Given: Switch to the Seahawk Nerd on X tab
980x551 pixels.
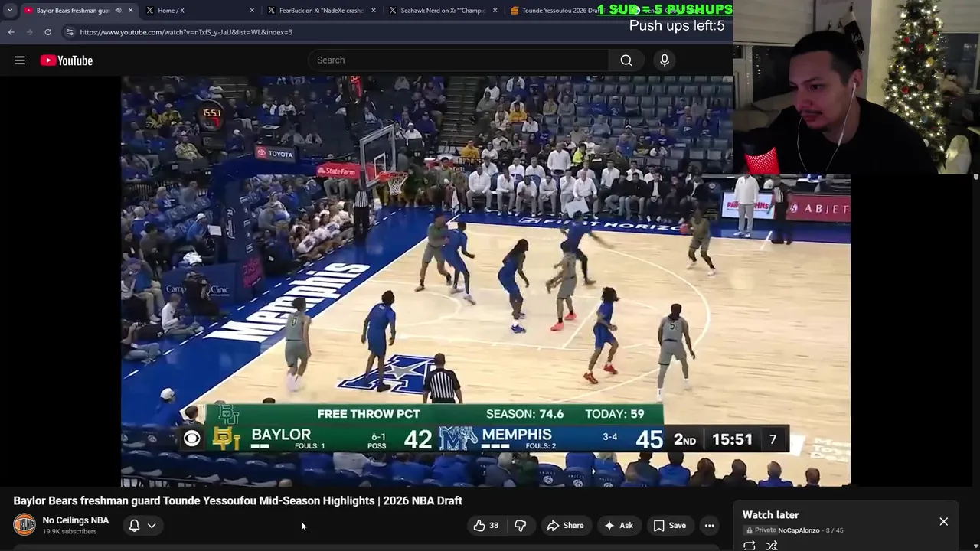Looking at the screenshot, I should pyautogui.click(x=443, y=11).
